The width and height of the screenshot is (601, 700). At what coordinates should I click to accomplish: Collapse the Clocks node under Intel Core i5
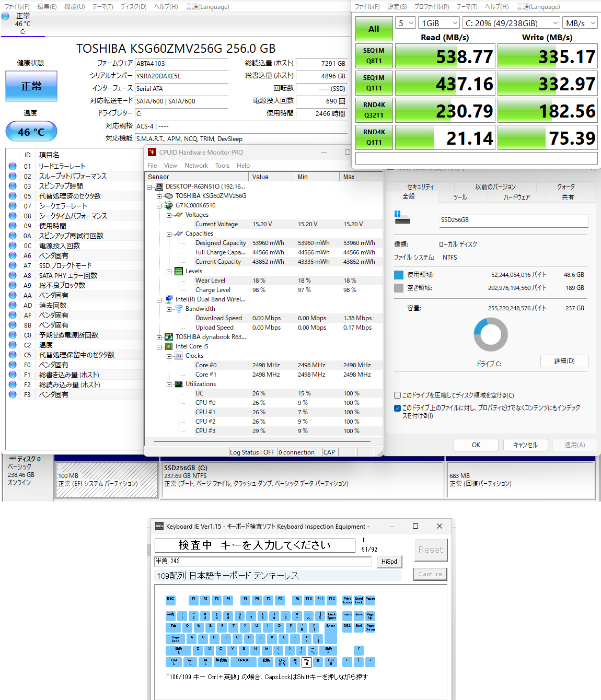[x=169, y=356]
